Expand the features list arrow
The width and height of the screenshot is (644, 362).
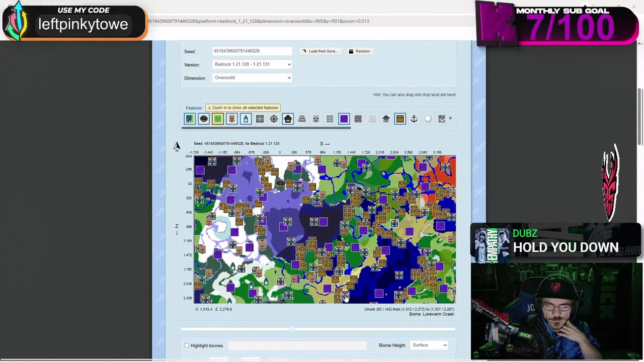450,119
